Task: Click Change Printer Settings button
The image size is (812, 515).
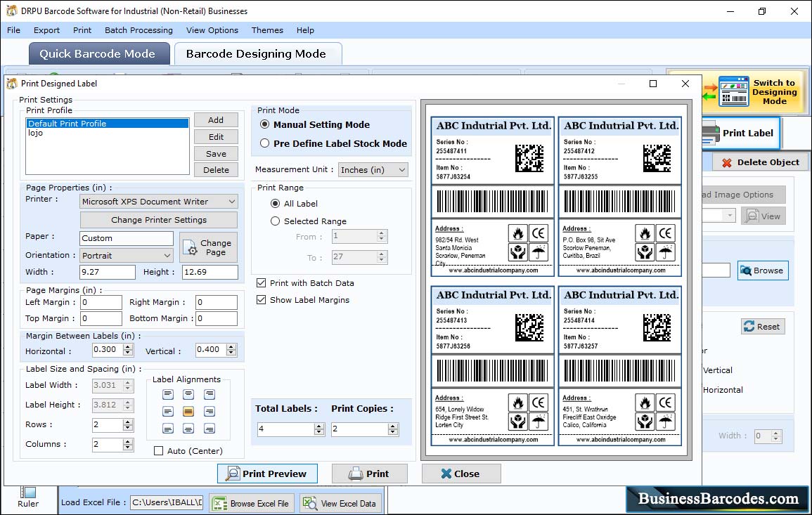Action: click(159, 220)
